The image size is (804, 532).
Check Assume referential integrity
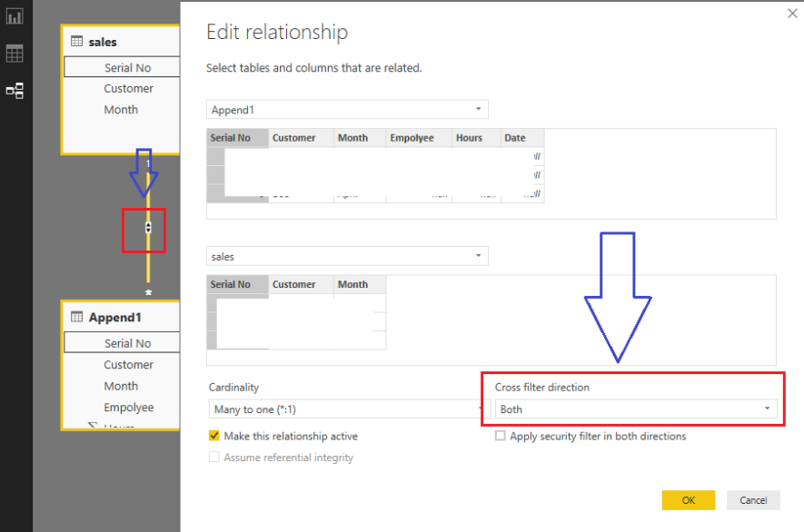(214, 457)
